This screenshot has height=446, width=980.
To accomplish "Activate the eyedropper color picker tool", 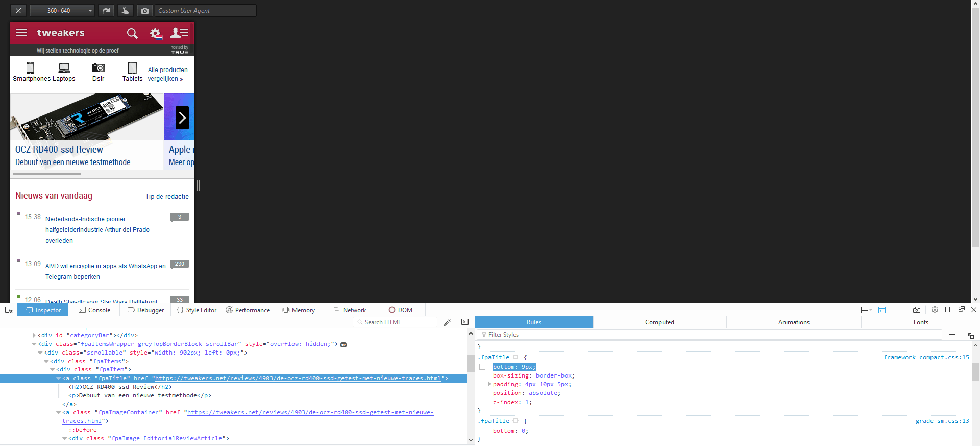I will [x=448, y=322].
